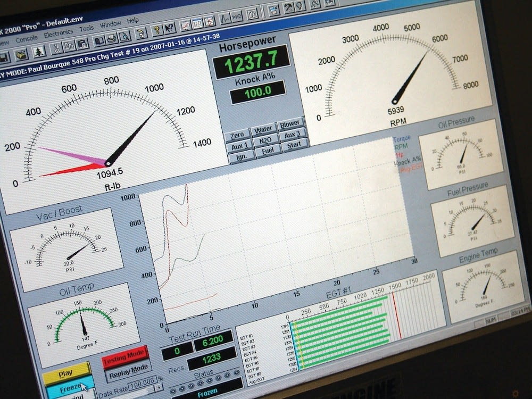Click the Data Rate slider right arrow
This screenshot has height=399, width=532.
[159, 387]
